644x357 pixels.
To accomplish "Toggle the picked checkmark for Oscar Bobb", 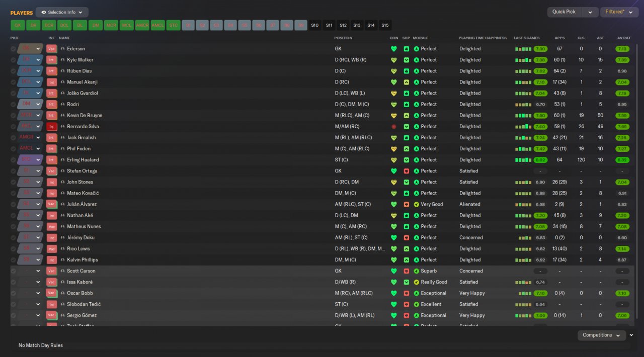I will 13,293.
